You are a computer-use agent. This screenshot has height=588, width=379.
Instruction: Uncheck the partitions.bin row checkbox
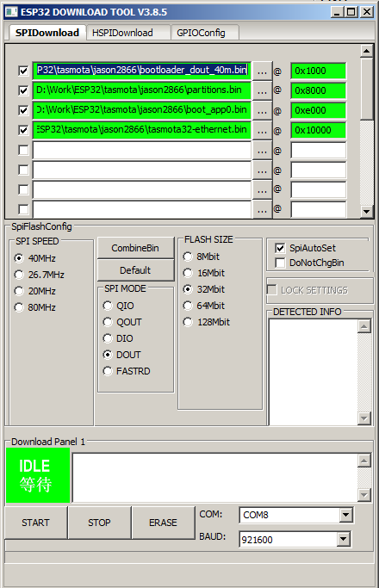tap(23, 90)
